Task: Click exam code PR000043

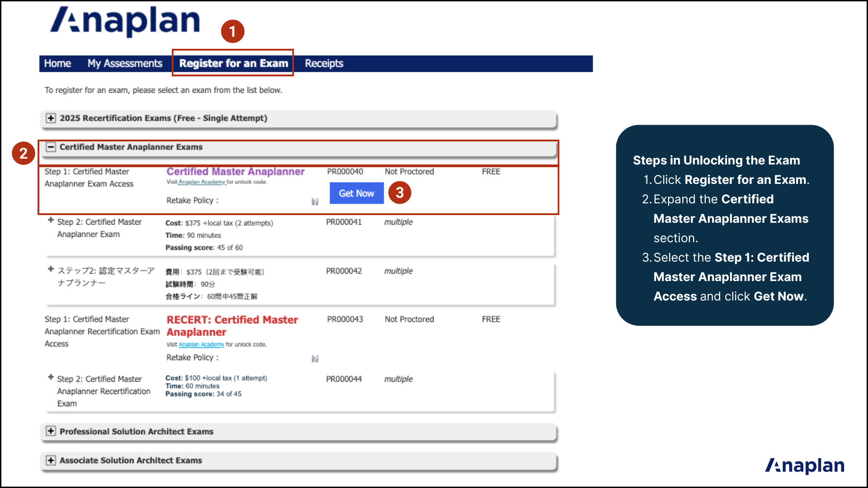Action: (x=345, y=319)
